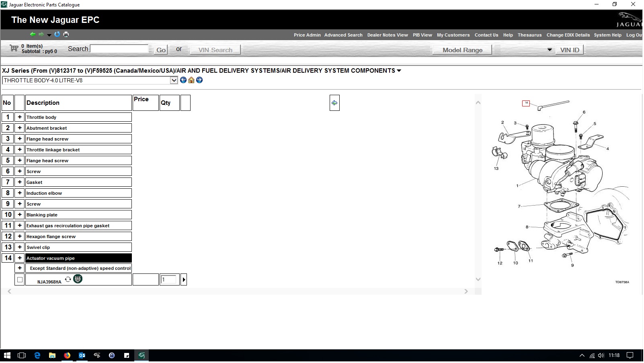Click previous section blue arrow icon
The image size is (644, 363).
tap(183, 80)
